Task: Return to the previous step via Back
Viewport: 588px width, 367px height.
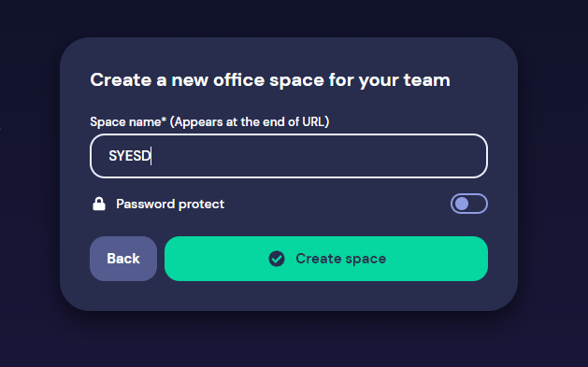Action: [123, 259]
